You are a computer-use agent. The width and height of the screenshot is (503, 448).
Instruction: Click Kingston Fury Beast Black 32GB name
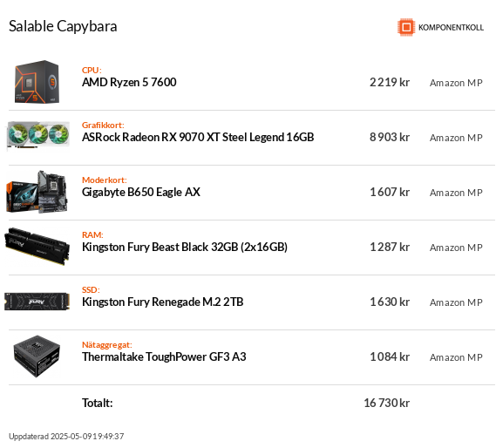pyautogui.click(x=185, y=248)
